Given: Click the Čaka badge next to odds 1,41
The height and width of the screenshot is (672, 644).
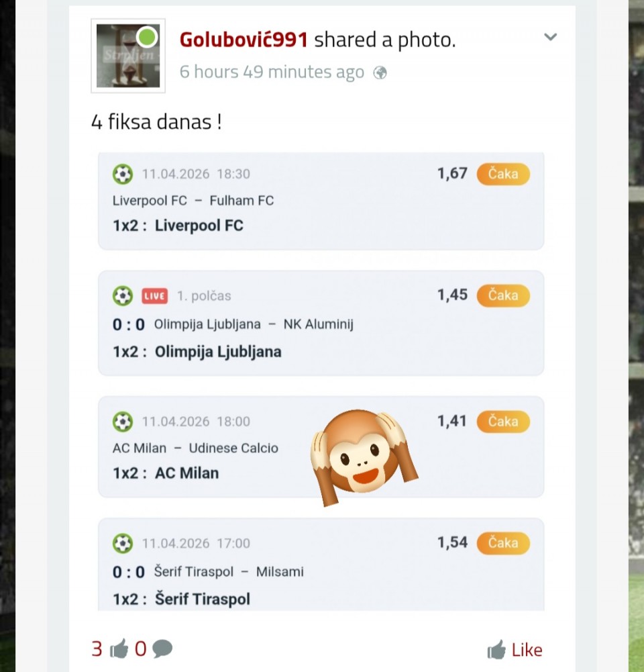Looking at the screenshot, I should pyautogui.click(x=503, y=422).
